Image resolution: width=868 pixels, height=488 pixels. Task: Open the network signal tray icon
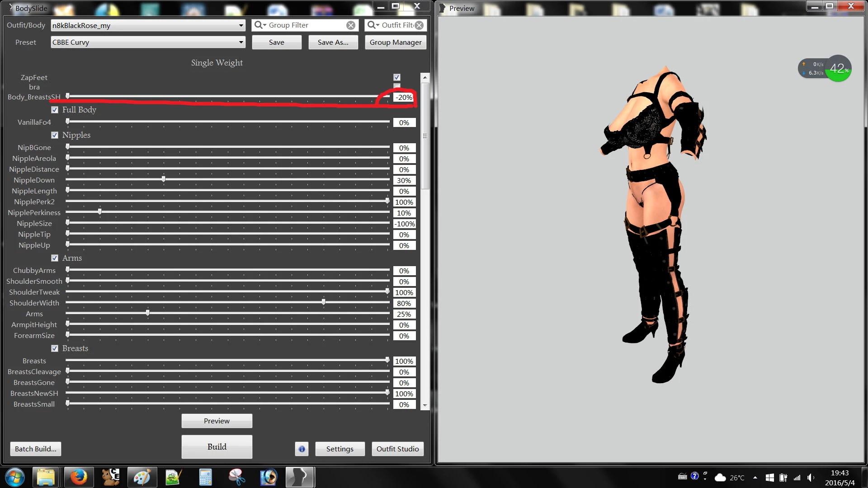(797, 478)
